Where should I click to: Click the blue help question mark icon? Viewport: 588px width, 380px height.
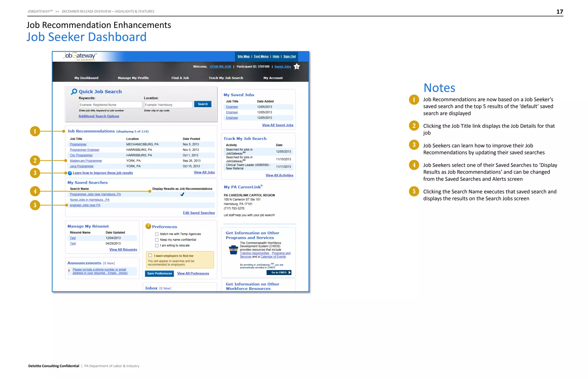coord(70,173)
